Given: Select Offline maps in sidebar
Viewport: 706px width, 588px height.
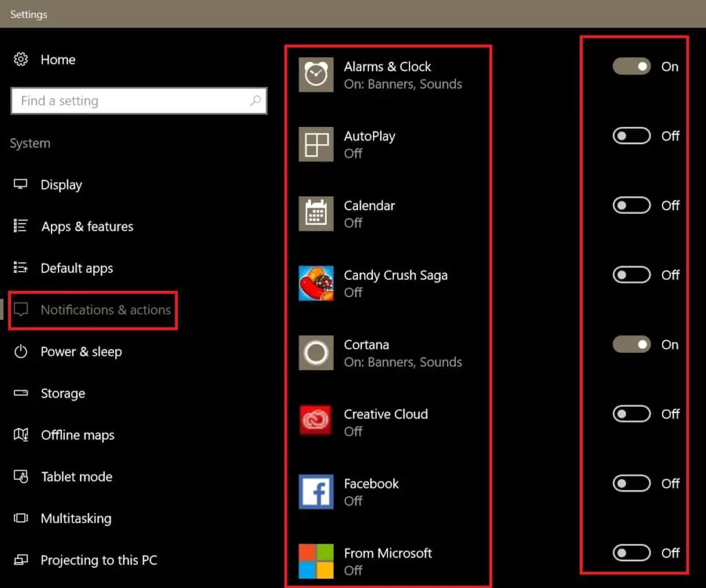Looking at the screenshot, I should pos(77,435).
